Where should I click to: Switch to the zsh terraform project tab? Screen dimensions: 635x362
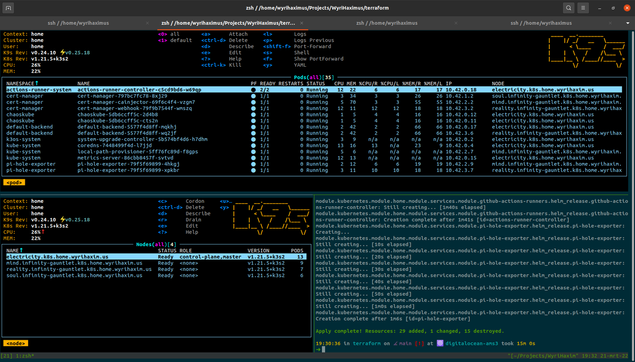[x=228, y=23]
